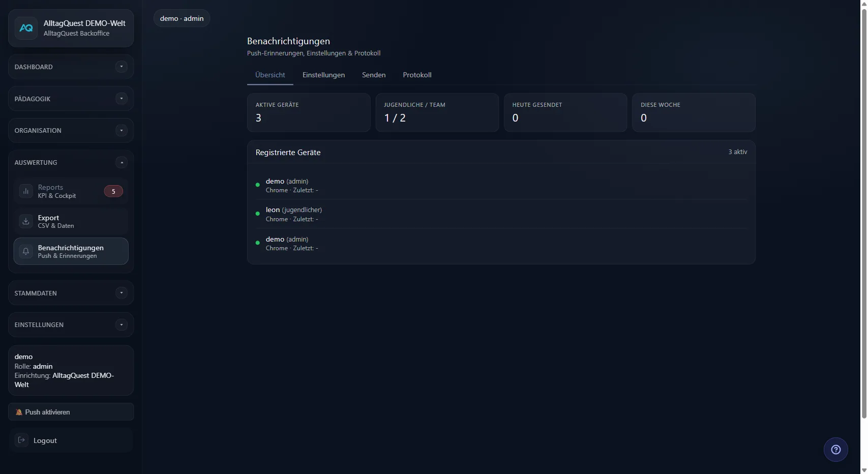Click the Reports bar chart icon
This screenshot has width=868, height=474.
pos(26,191)
